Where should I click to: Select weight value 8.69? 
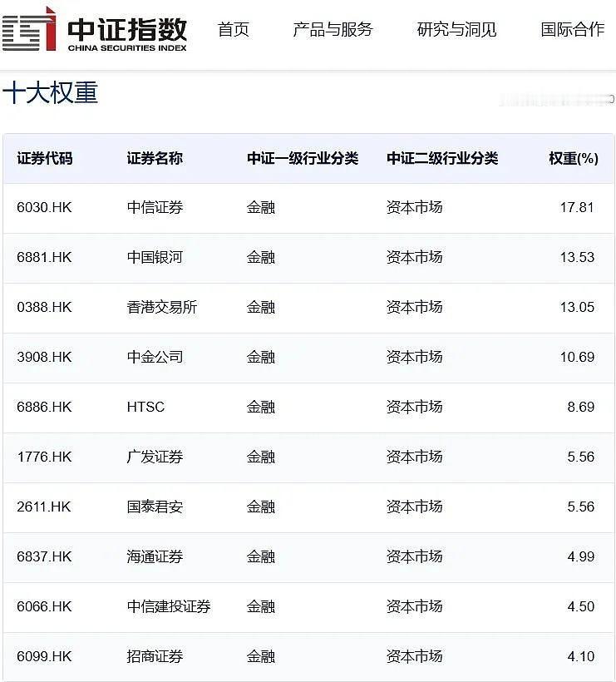point(581,407)
